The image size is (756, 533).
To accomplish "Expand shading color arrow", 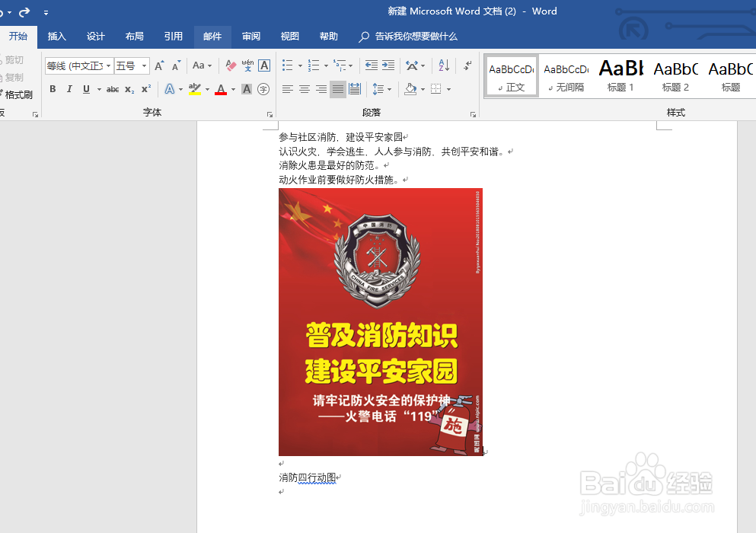I will 423,89.
